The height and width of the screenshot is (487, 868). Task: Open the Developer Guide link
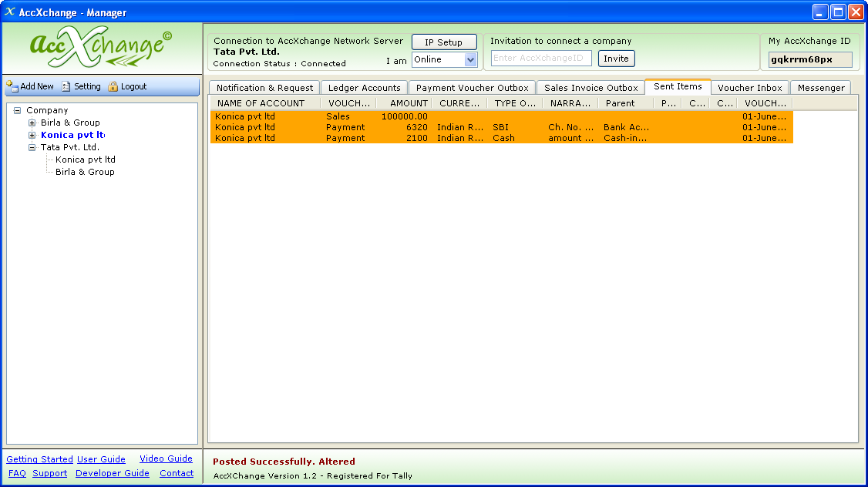113,473
